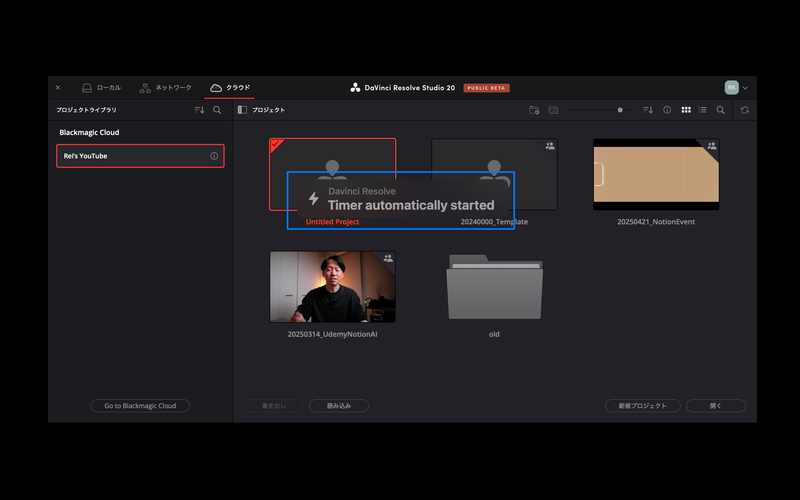Open projects sort order menu
The width and height of the screenshot is (800, 500).
pyautogui.click(x=648, y=110)
